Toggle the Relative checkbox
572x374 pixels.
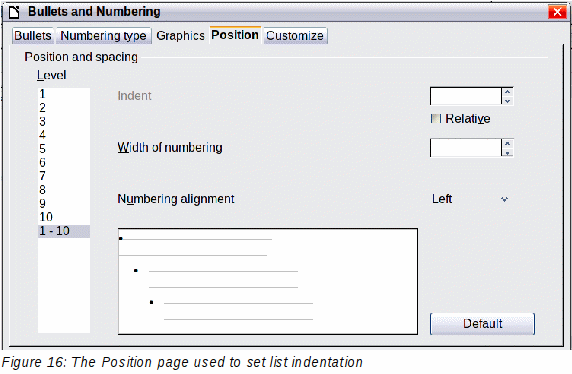point(436,119)
